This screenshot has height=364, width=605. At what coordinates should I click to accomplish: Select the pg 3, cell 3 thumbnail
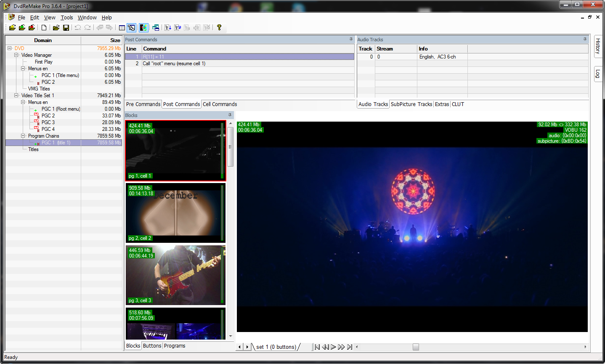tap(175, 275)
